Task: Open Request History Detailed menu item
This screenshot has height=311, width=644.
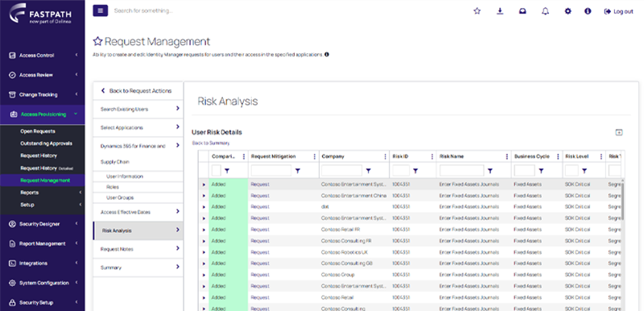Action: point(47,168)
